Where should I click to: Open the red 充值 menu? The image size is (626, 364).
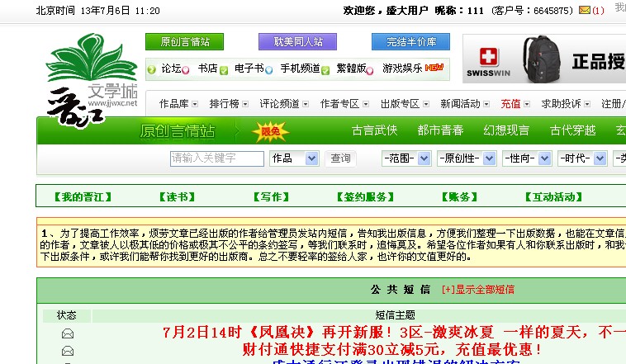[510, 104]
